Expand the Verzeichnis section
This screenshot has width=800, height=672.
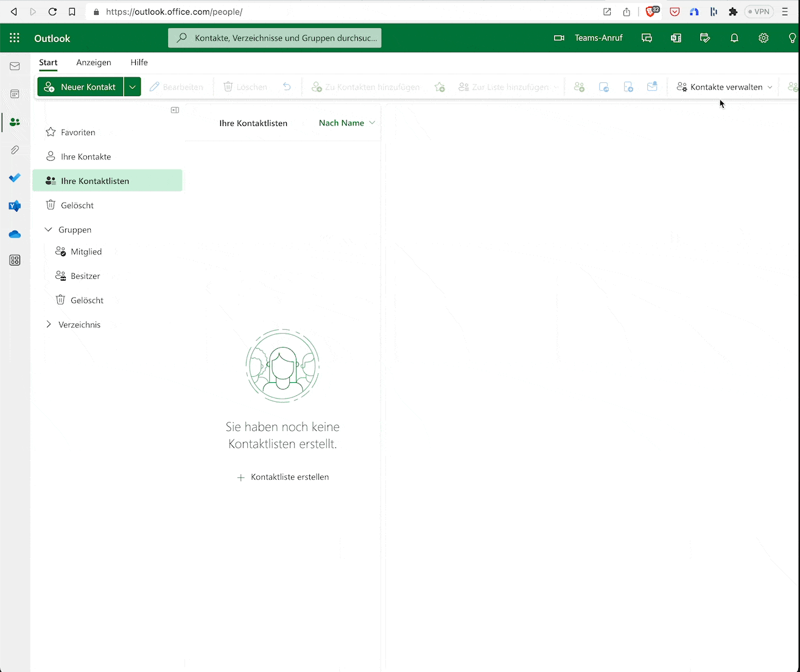click(49, 324)
